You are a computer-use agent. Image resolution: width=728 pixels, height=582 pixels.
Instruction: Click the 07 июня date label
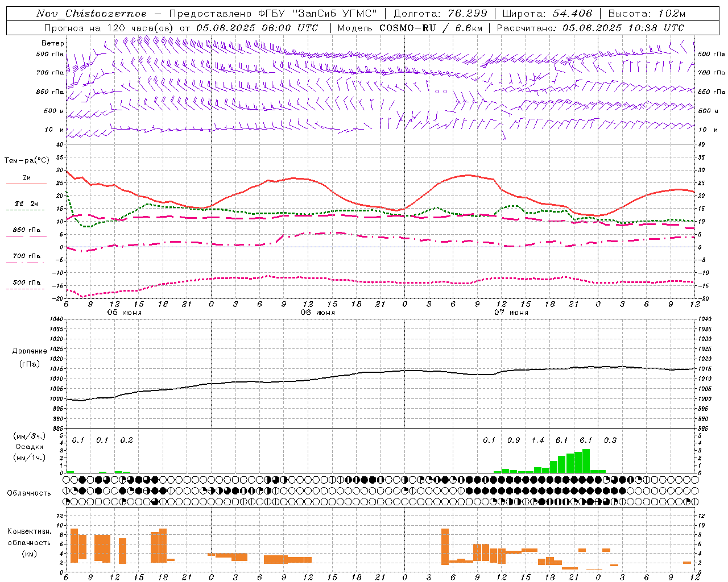click(511, 313)
